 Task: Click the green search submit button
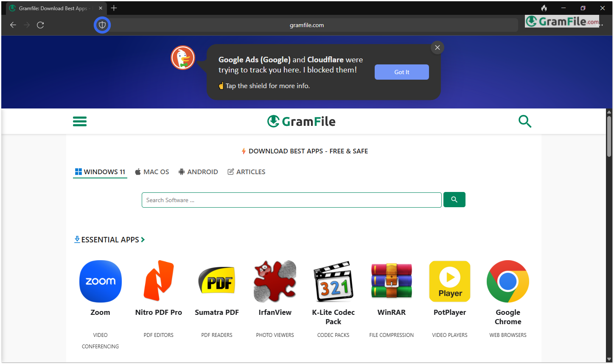point(454,200)
